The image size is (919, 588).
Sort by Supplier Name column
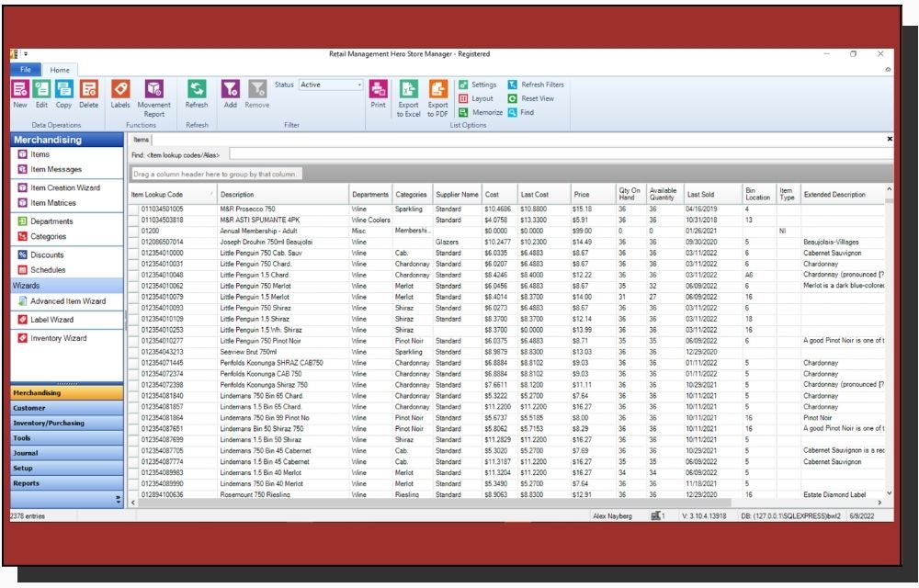pos(457,195)
